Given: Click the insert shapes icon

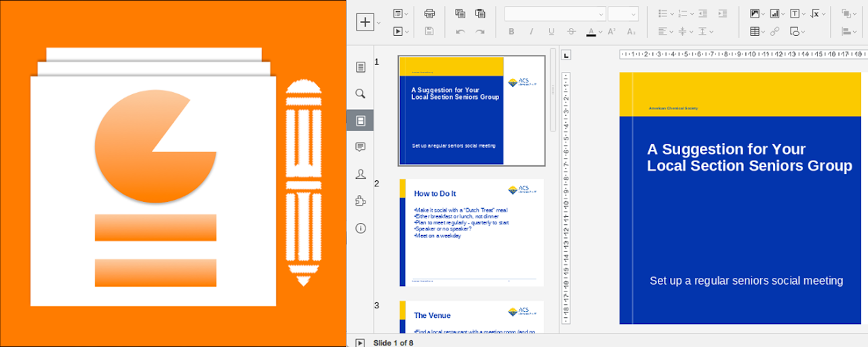Looking at the screenshot, I should (794, 31).
